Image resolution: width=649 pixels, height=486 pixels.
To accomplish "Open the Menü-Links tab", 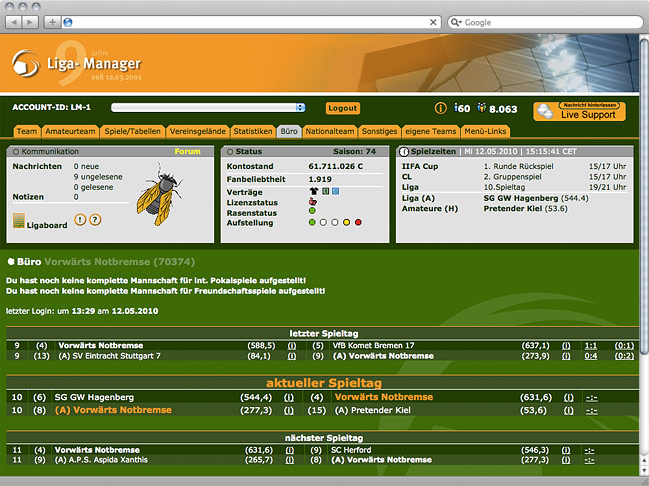I will pos(485,131).
